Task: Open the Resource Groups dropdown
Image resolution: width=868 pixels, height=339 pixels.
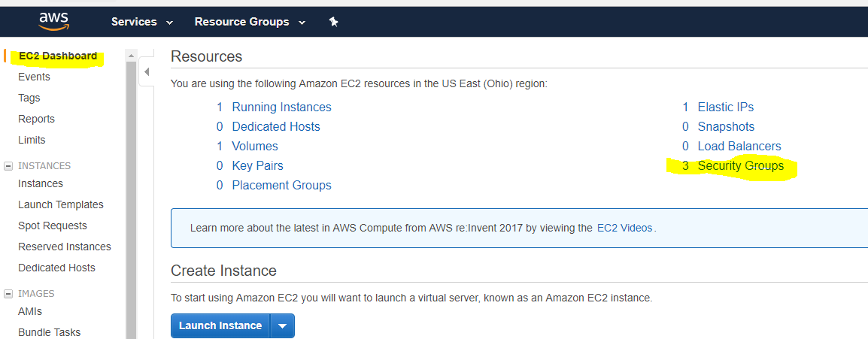Action: 250,22
